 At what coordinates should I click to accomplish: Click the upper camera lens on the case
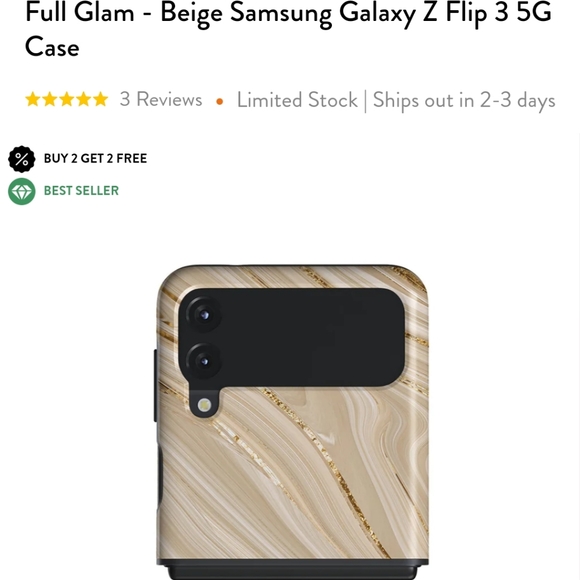tap(204, 315)
